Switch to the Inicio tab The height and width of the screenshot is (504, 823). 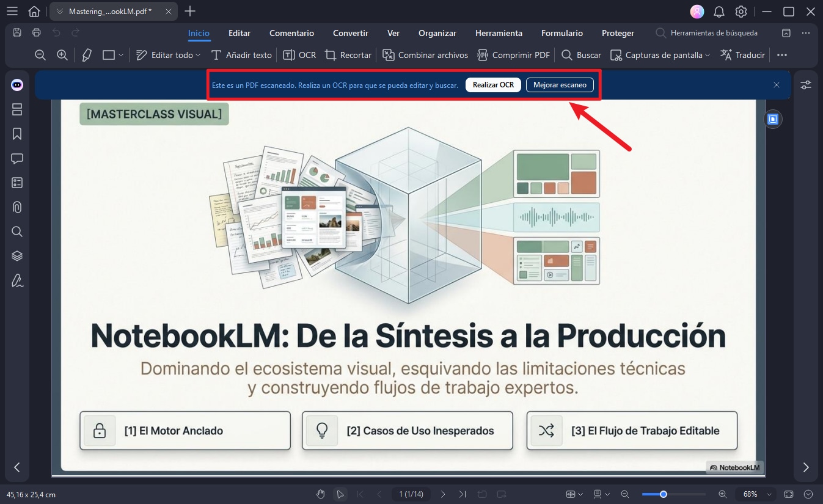[199, 33]
